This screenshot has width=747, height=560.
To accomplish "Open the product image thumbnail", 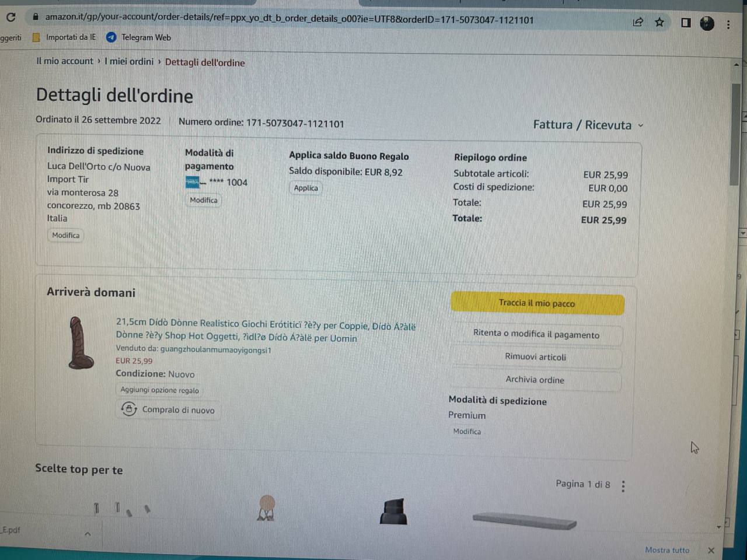I will click(81, 343).
